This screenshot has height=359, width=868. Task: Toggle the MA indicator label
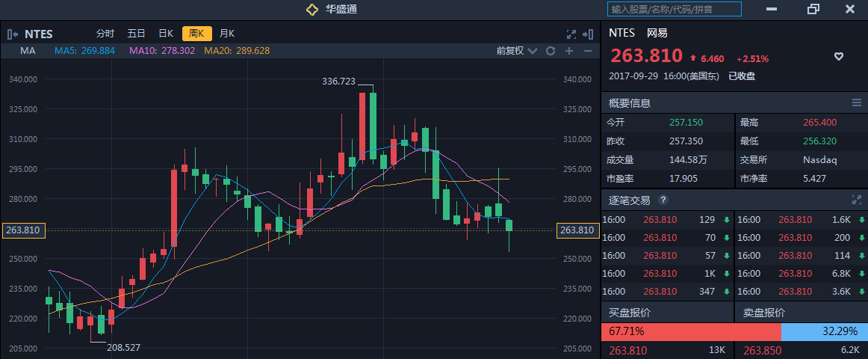click(x=28, y=51)
